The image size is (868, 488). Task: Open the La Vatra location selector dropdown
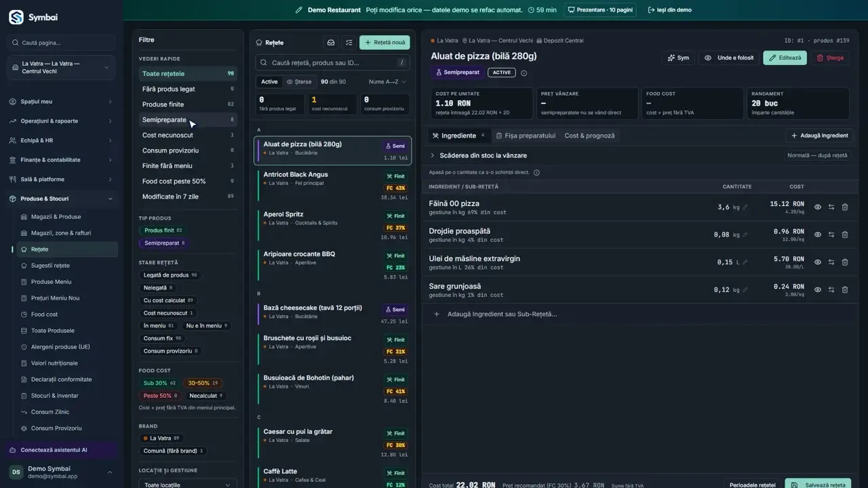pyautogui.click(x=61, y=68)
